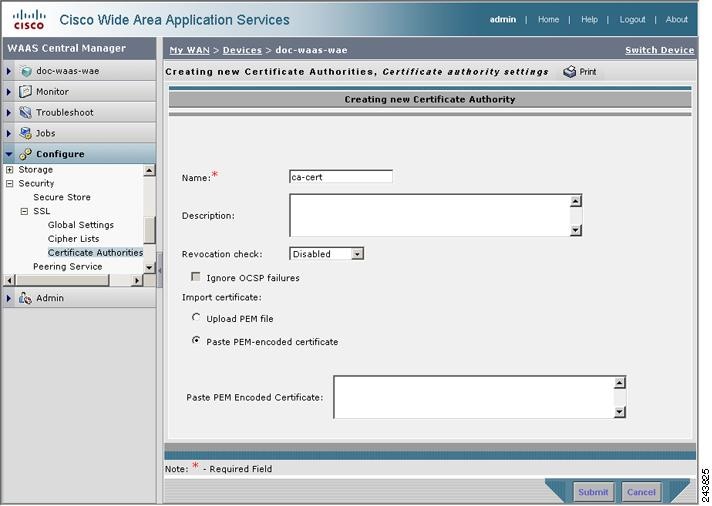Click the Print button label
712x506 pixels.
pos(588,72)
